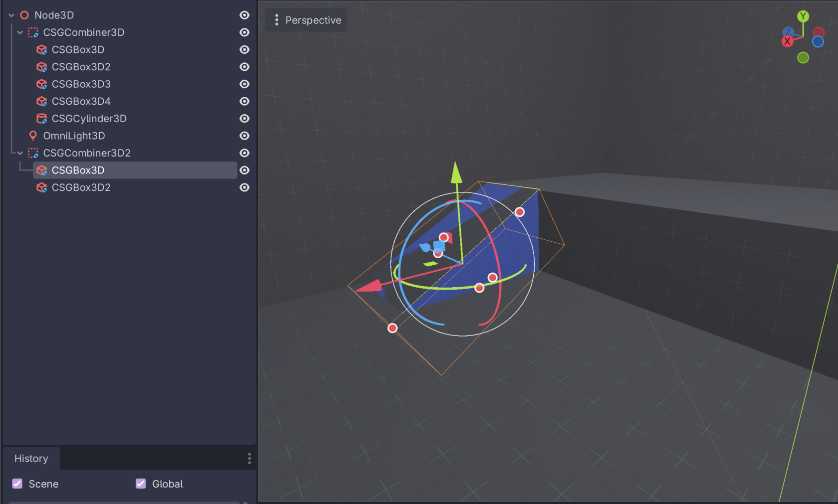Select the CSGBox3D4 box icon
The image size is (838, 504).
pos(41,101)
